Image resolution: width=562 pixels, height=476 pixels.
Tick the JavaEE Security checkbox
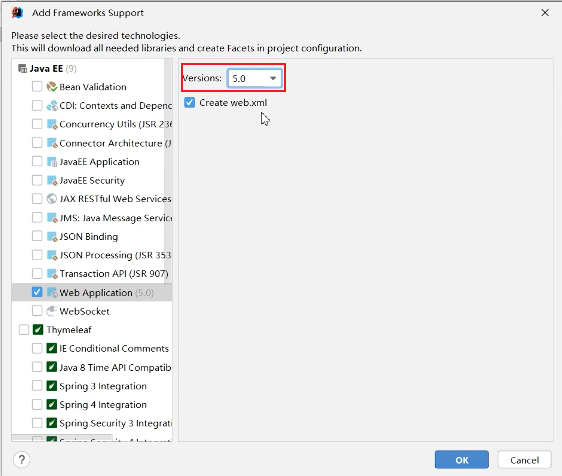[37, 180]
